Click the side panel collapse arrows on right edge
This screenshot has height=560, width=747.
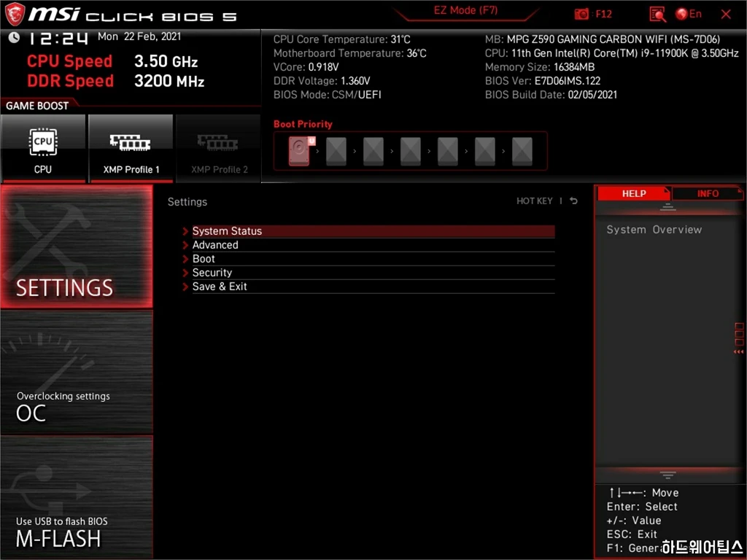tap(738, 352)
